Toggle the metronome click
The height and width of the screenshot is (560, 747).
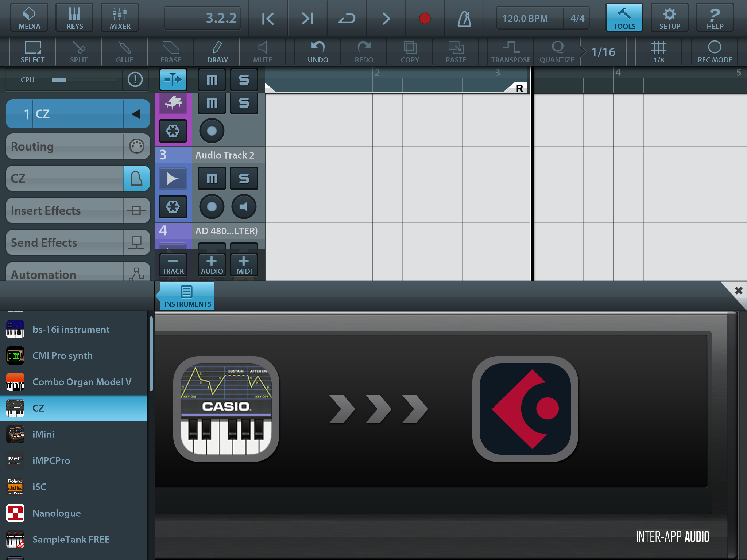[x=464, y=18]
